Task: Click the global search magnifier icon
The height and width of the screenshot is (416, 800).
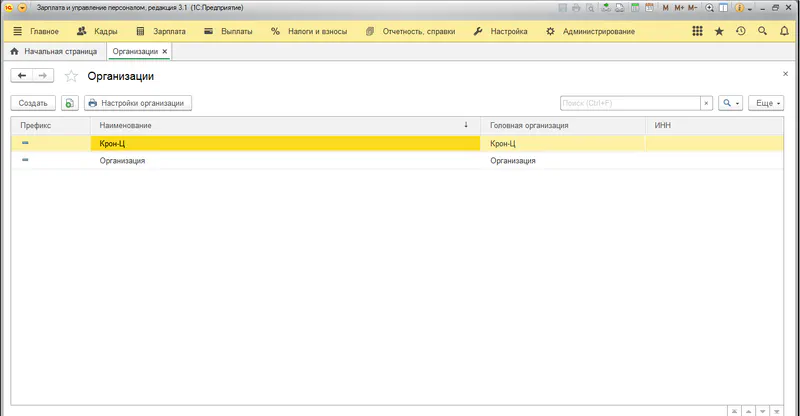Action: pyautogui.click(x=762, y=31)
